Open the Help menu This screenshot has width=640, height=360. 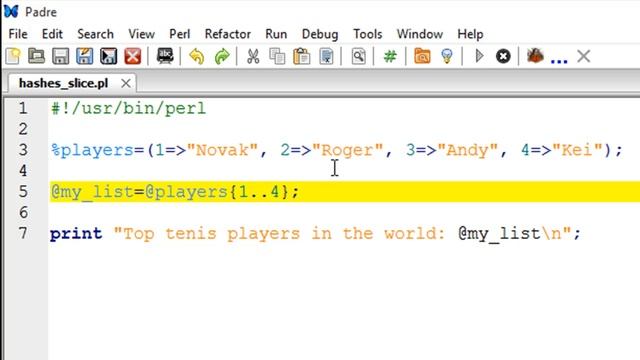[x=470, y=34]
